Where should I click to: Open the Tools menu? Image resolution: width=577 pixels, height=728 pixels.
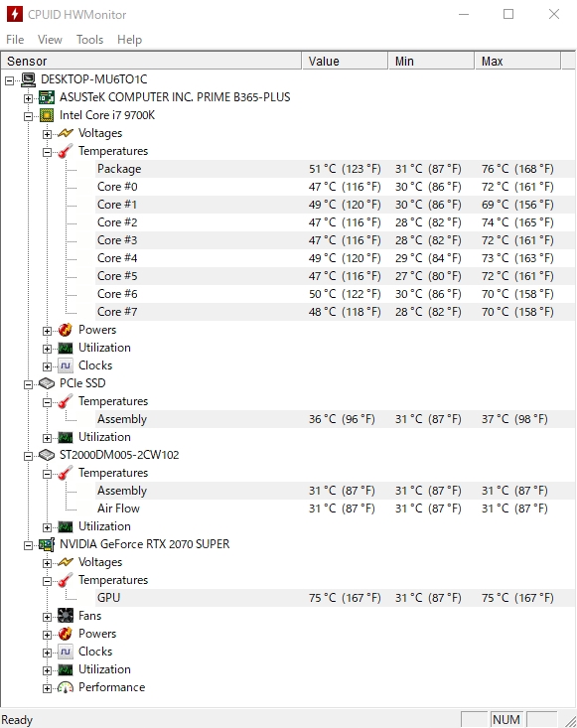click(x=89, y=40)
